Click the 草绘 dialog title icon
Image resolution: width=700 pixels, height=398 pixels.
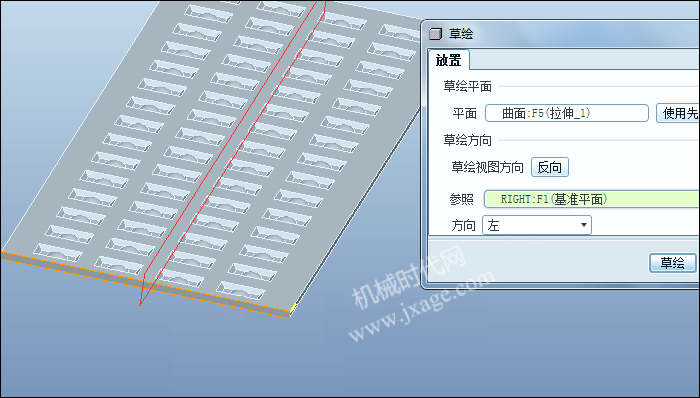tap(435, 34)
